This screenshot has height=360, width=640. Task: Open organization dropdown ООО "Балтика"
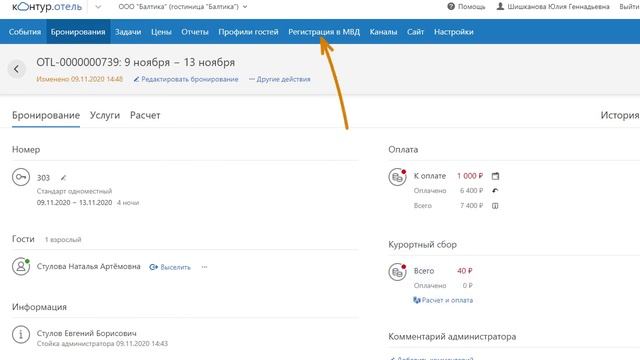(x=183, y=7)
